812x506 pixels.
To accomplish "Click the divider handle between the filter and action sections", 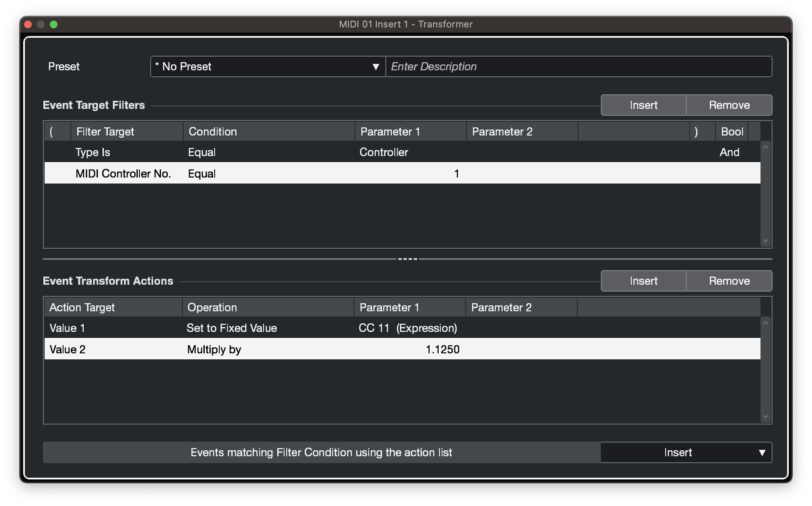I will [x=407, y=259].
